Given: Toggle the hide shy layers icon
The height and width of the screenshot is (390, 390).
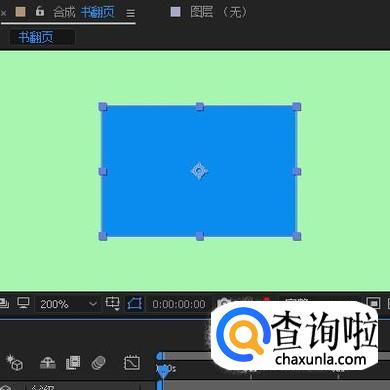Looking at the screenshot, I should 48,363.
